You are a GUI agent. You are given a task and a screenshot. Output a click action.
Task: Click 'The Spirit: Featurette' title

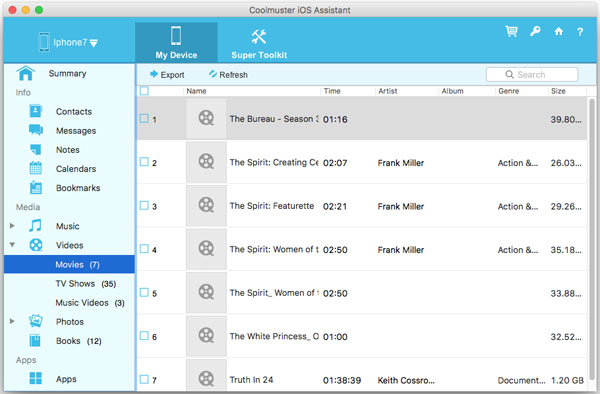tap(272, 206)
